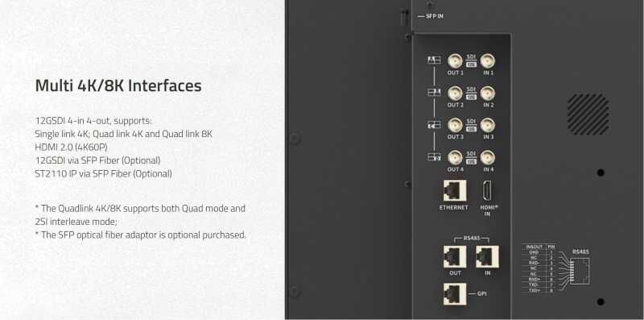Select the RS485 OUT port
The height and width of the screenshot is (320, 644).
click(455, 256)
